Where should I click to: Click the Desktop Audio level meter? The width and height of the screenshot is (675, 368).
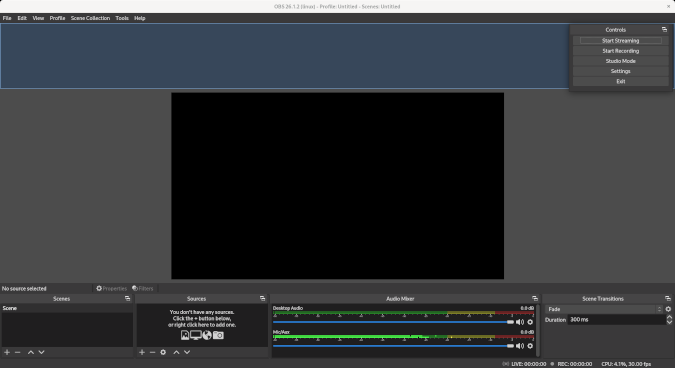403,313
